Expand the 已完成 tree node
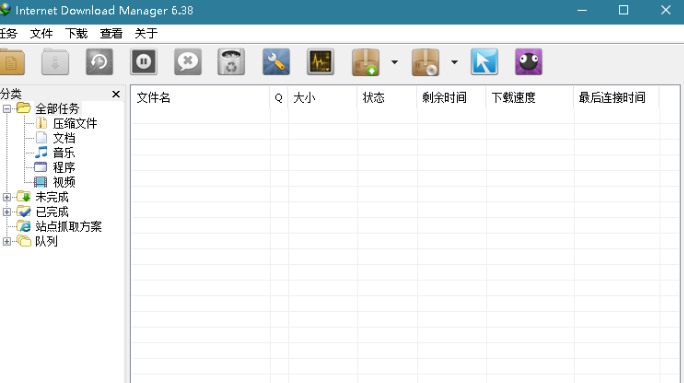The image size is (684, 383). [x=7, y=212]
